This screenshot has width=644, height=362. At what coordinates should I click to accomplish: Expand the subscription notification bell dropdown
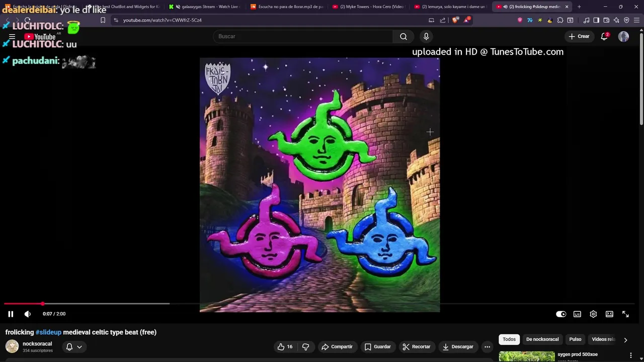(74, 346)
